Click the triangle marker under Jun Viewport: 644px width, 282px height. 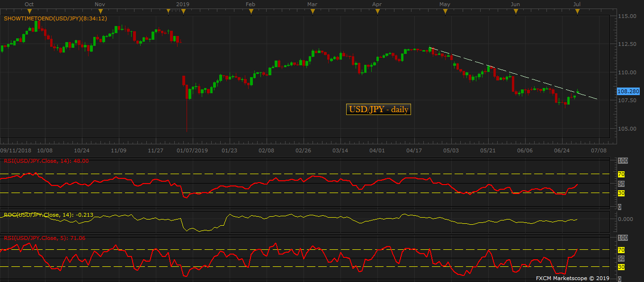coord(516,11)
